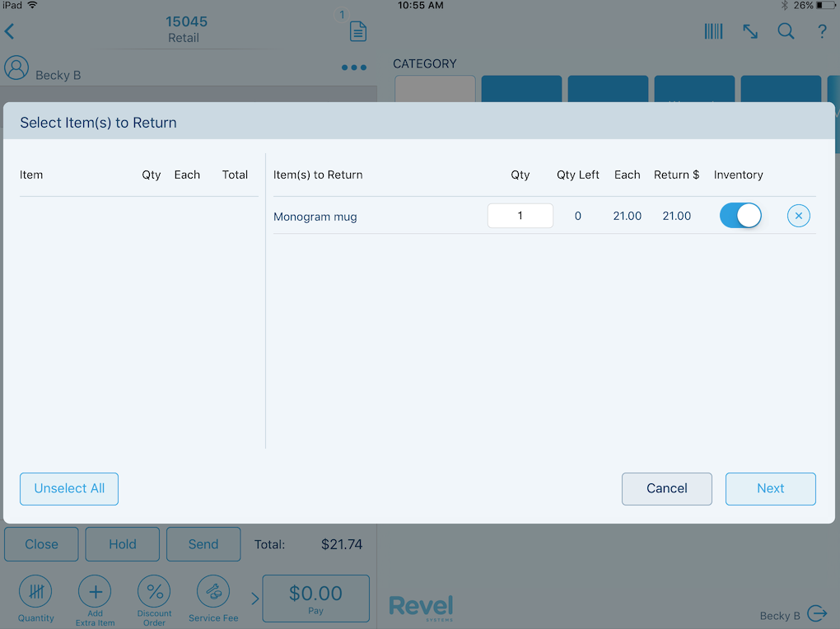This screenshot has width=840, height=629.
Task: Open the three-dot more options menu
Action: click(x=354, y=68)
